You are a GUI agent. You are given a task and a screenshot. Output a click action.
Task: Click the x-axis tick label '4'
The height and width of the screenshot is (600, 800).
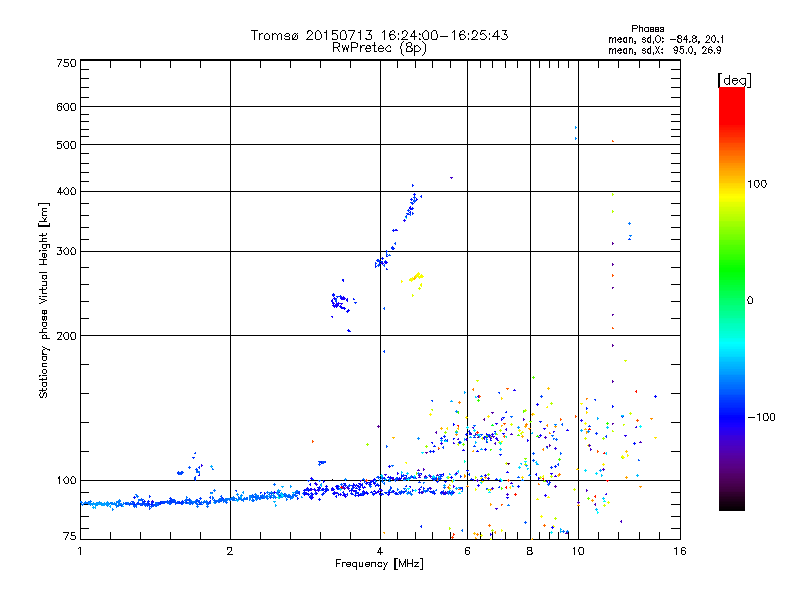(x=380, y=551)
